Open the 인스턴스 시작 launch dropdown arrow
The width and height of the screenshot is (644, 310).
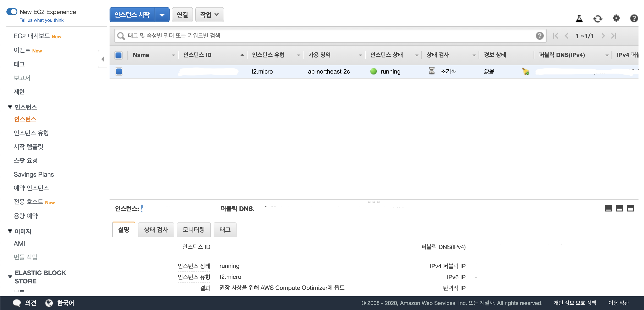tap(162, 15)
